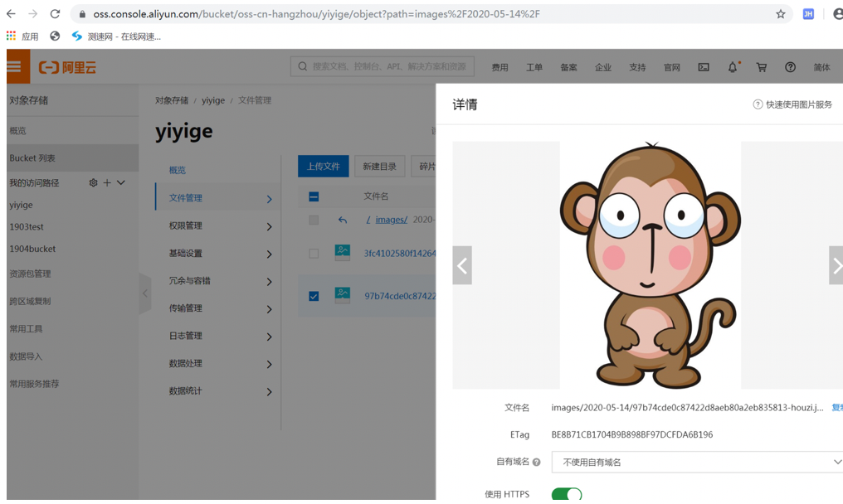Viewport: 843px width, 504px height.
Task: Open the shopping cart icon
Action: tap(762, 67)
